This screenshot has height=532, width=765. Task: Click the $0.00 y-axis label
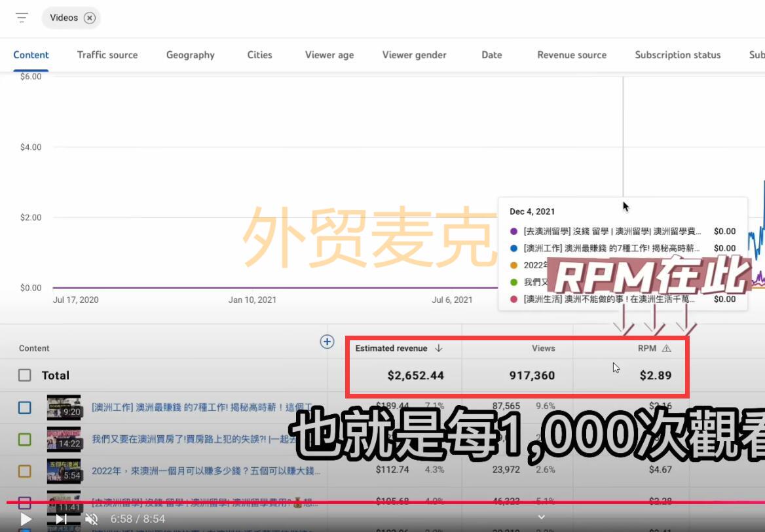coord(31,288)
